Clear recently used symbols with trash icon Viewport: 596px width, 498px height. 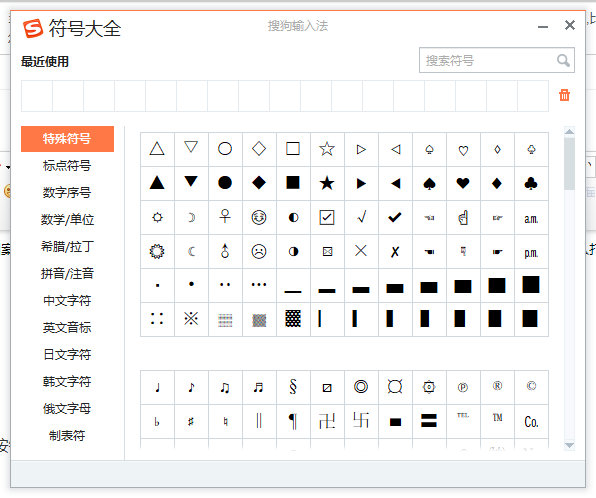click(x=564, y=95)
